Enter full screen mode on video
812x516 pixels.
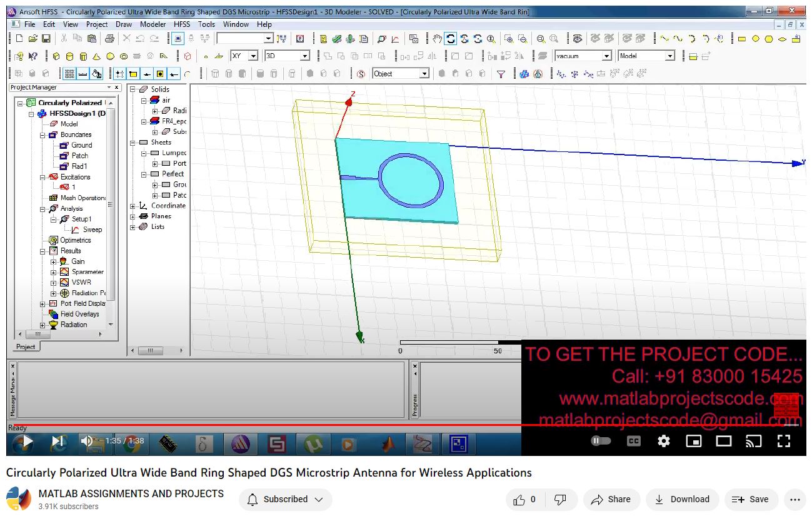coord(784,441)
